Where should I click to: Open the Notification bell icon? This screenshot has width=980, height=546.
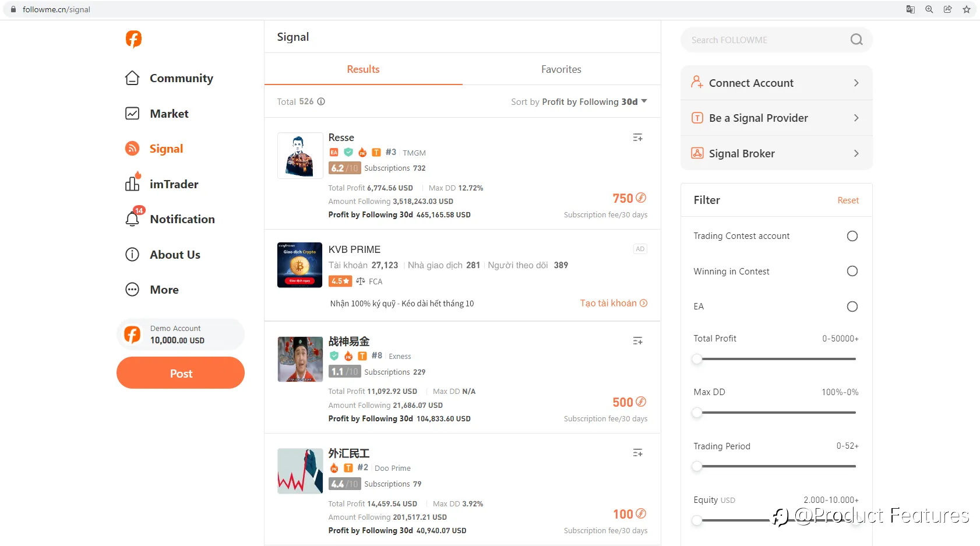[x=132, y=219]
